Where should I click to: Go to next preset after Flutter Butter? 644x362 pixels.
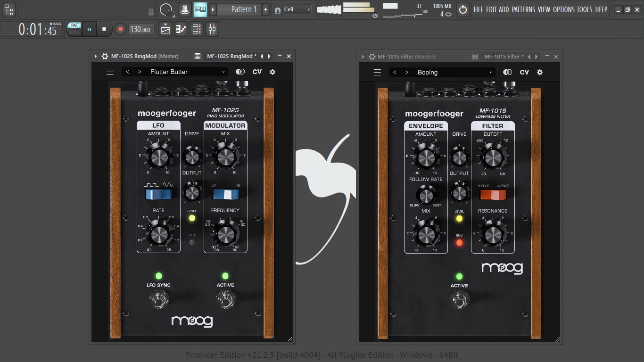(x=139, y=72)
